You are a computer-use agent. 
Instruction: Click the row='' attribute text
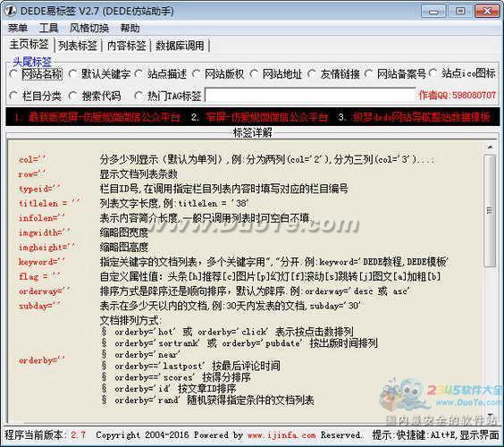[32, 174]
